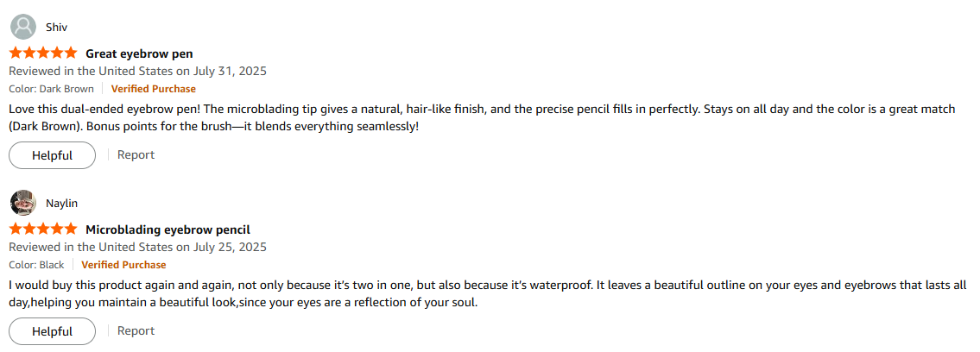
Task: Click the five-star rating on Naylin's review
Action: (43, 229)
